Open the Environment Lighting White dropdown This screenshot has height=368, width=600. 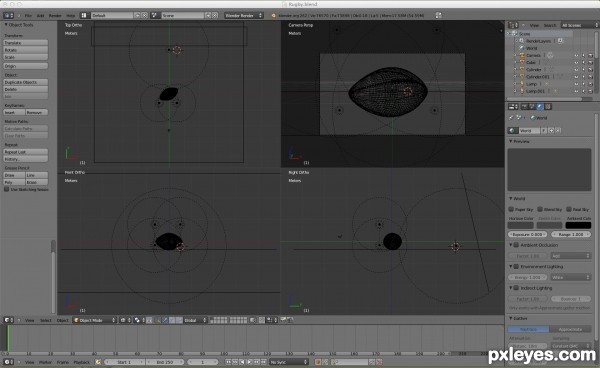[x=570, y=277]
